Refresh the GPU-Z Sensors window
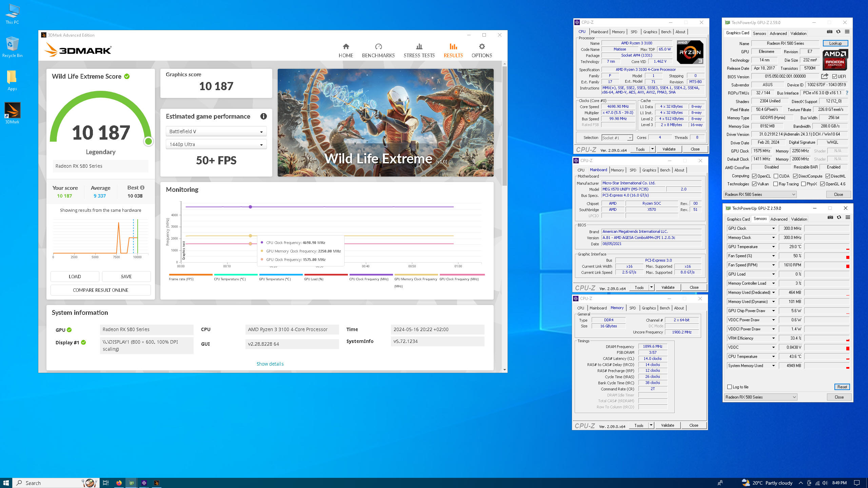This screenshot has height=488, width=868. 839,217
